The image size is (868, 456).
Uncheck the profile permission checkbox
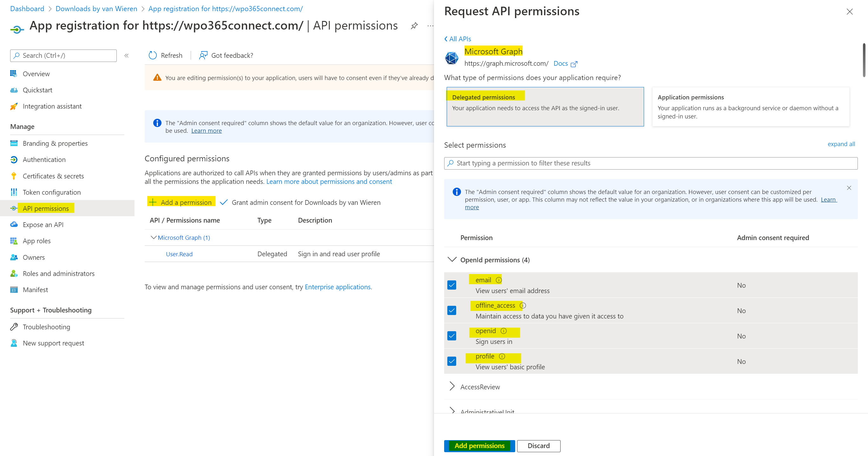pyautogui.click(x=451, y=361)
